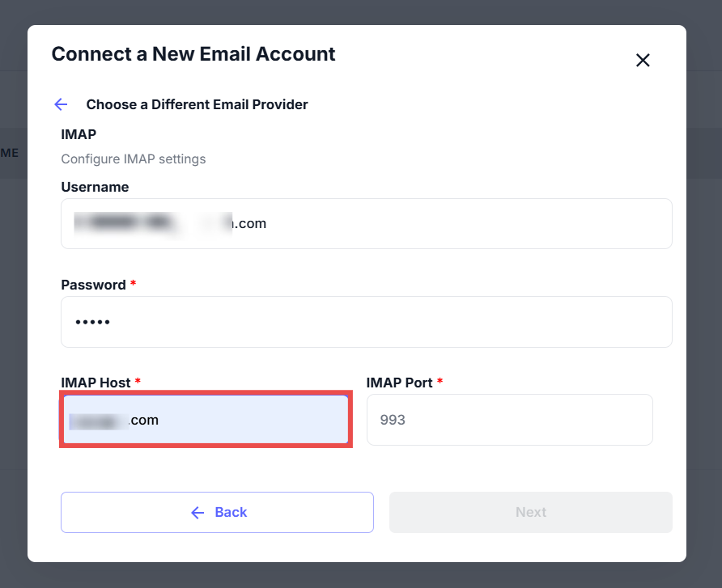Click the arrow icon inside the Back button
This screenshot has width=722, height=588.
197,512
